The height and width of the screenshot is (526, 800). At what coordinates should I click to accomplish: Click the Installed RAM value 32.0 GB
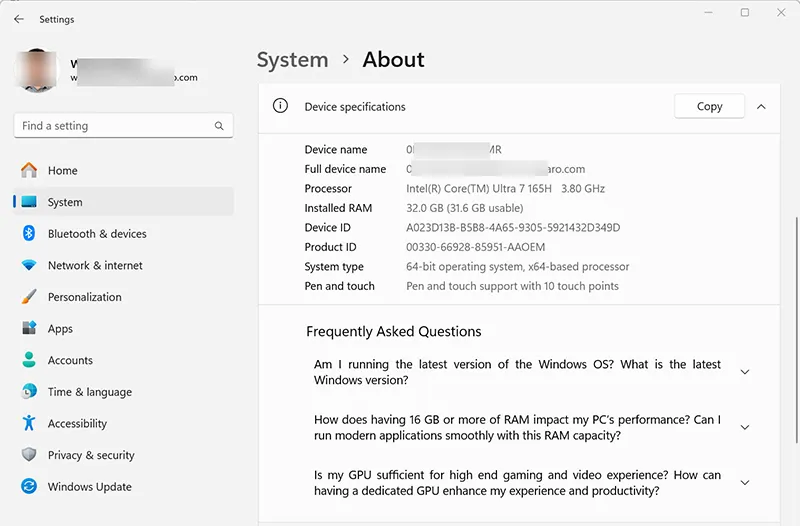(x=464, y=208)
